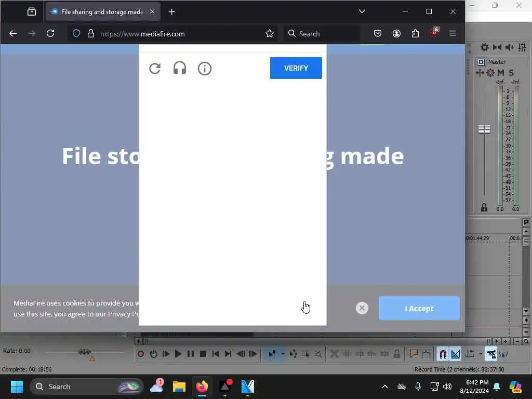Screen dimensions: 532x399
Task: Toggle the Dim Output speaker icon
Action: 510,47
